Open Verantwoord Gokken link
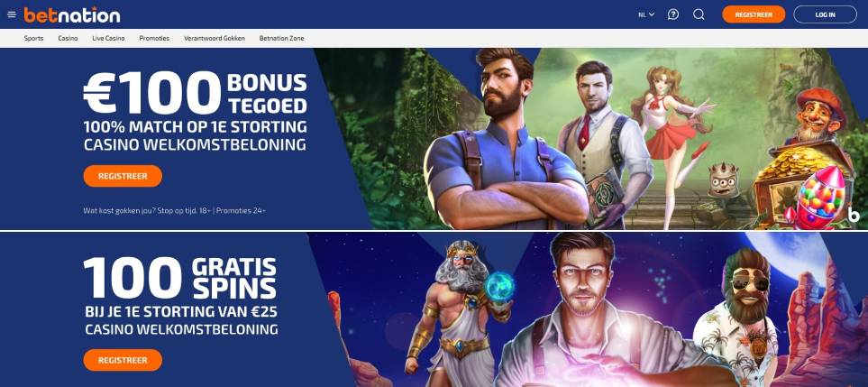 (215, 38)
